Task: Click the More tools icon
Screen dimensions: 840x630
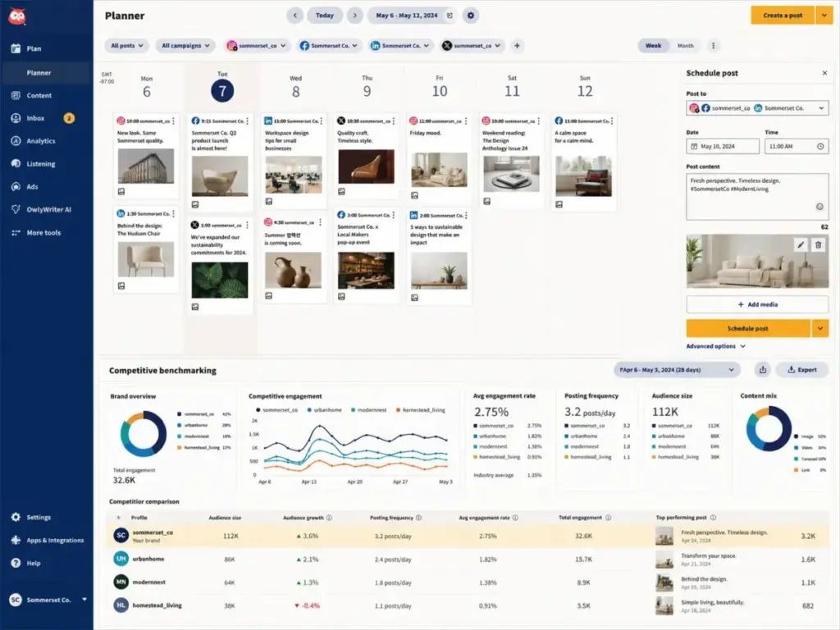Action: click(16, 232)
